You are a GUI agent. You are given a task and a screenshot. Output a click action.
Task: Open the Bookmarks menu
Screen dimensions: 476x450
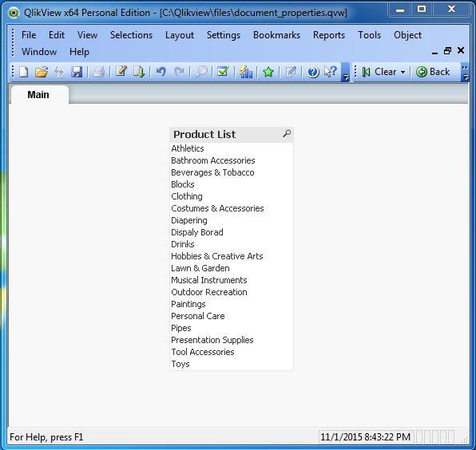276,35
